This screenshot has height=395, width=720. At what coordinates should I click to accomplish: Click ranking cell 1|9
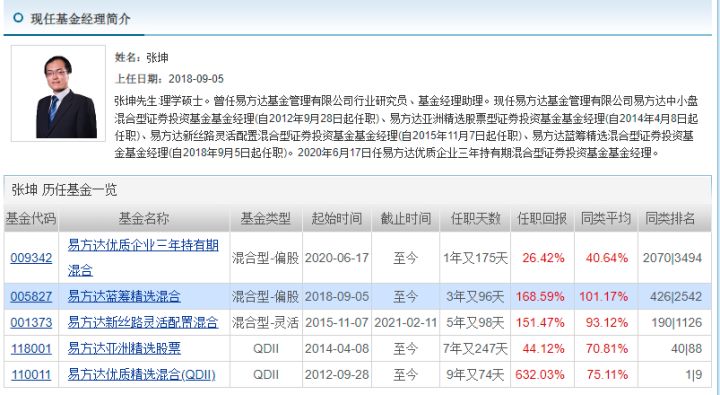[694, 375]
